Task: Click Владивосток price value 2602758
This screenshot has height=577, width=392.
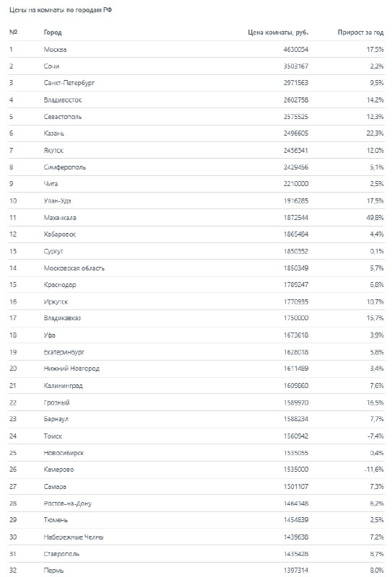Action: tap(295, 100)
